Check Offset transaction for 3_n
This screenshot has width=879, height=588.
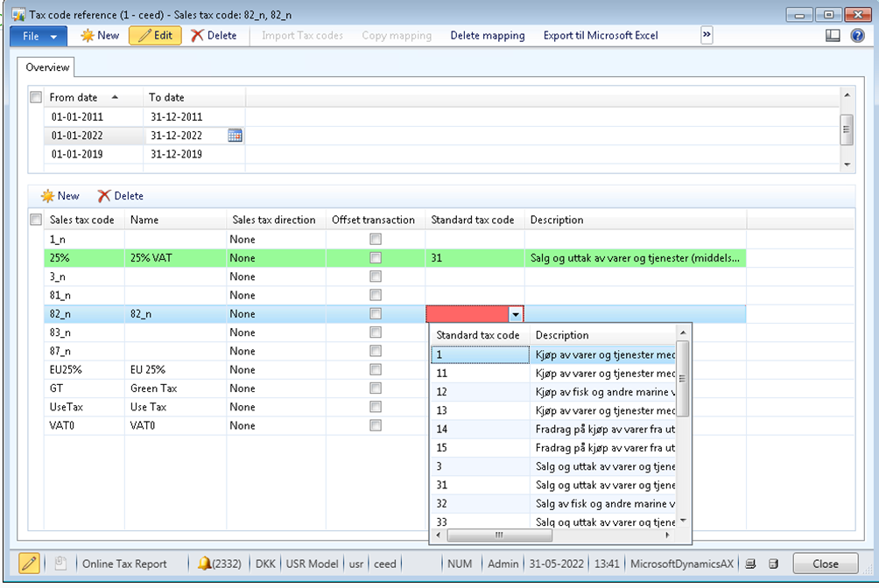[376, 276]
